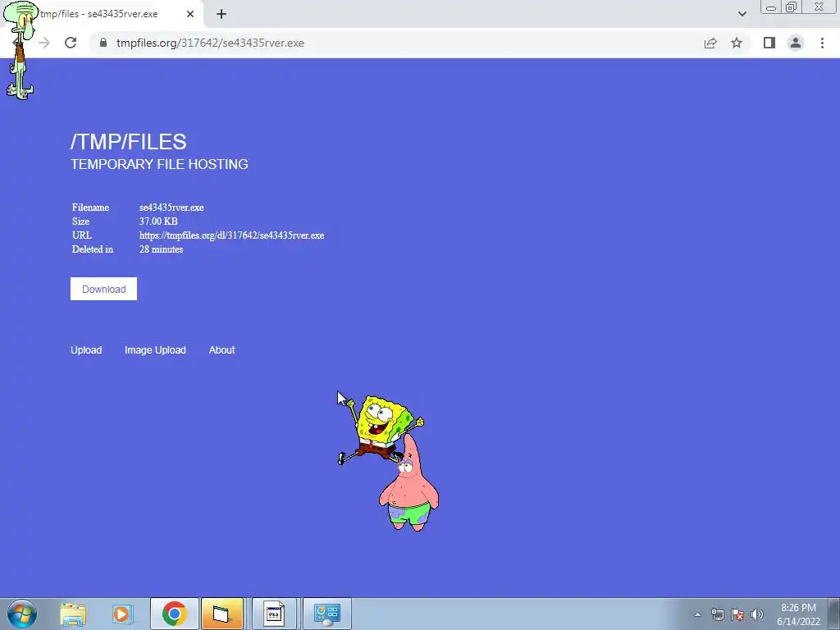840x630 pixels.
Task: Open the volume speaker tray icon
Action: pyautogui.click(x=757, y=614)
